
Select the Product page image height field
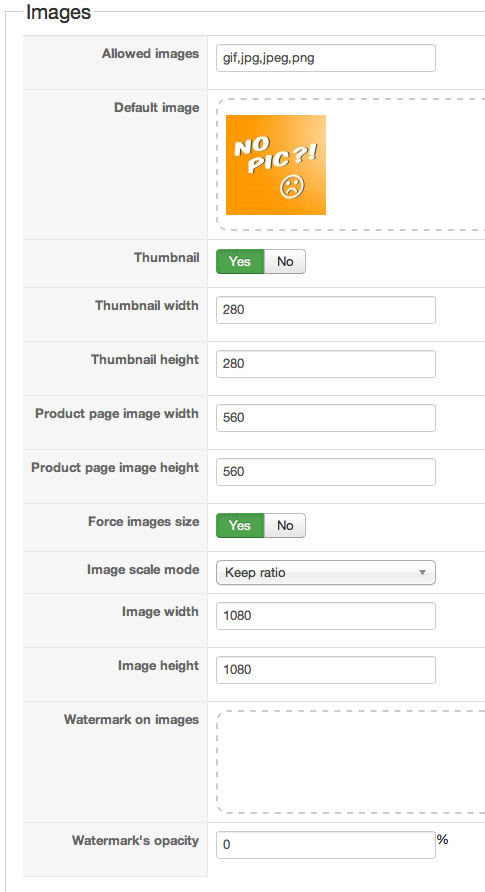click(x=326, y=472)
